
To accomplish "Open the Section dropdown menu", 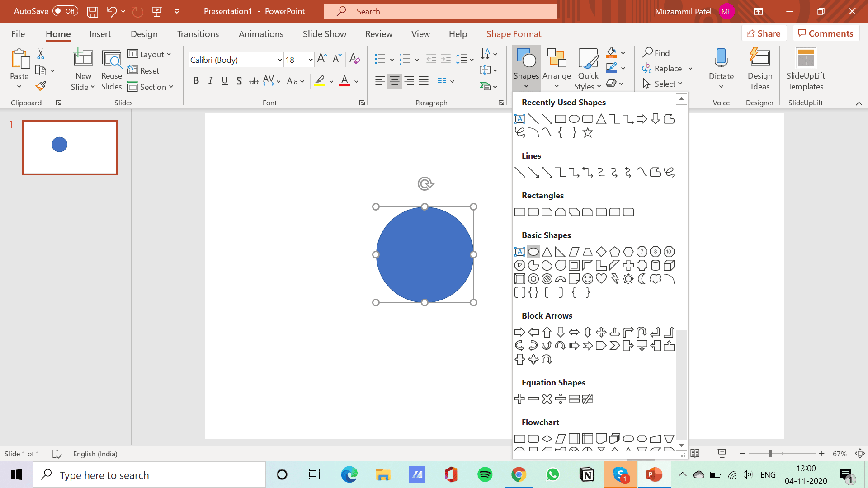I will pos(151,87).
